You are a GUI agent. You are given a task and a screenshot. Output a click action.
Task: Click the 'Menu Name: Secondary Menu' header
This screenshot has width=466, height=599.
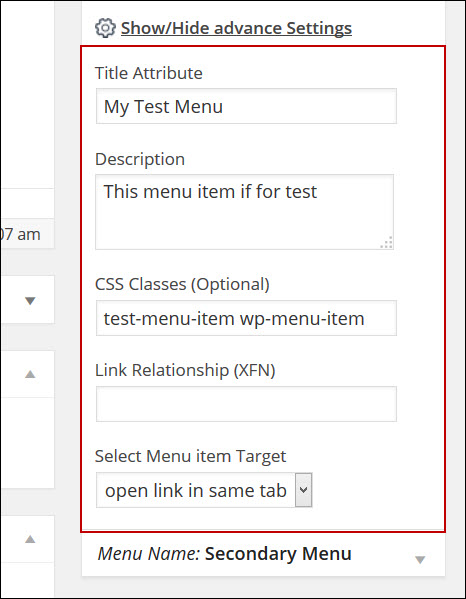(225, 554)
